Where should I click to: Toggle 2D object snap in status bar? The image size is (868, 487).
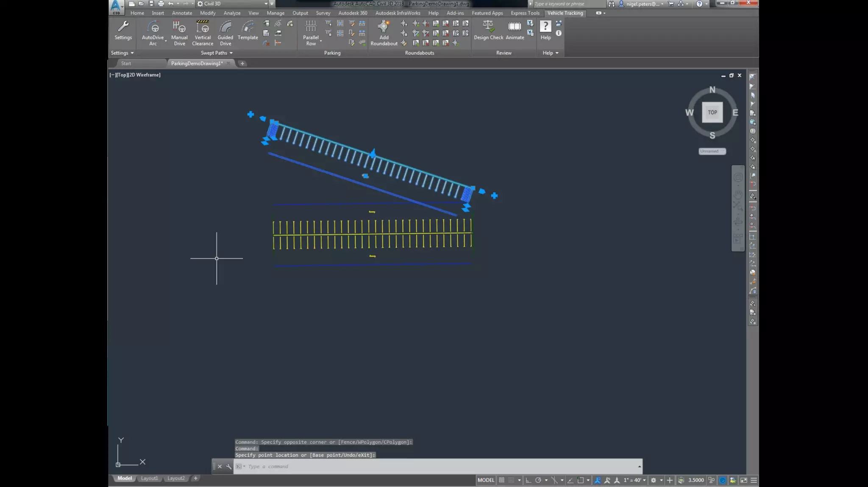coord(580,480)
